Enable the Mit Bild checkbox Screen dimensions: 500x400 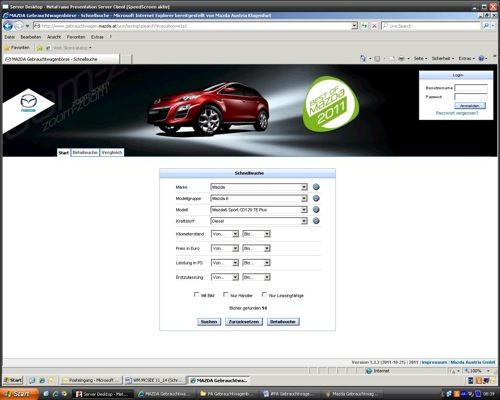click(196, 294)
